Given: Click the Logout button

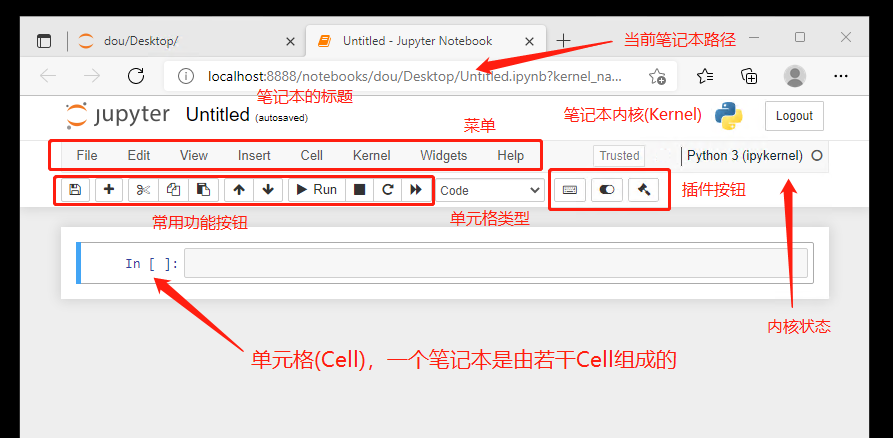Looking at the screenshot, I should coord(794,116).
